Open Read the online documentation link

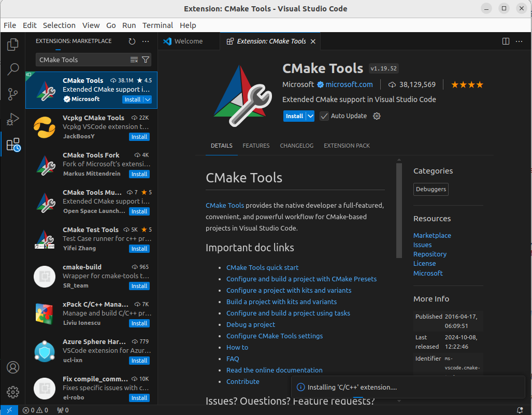[274, 370]
